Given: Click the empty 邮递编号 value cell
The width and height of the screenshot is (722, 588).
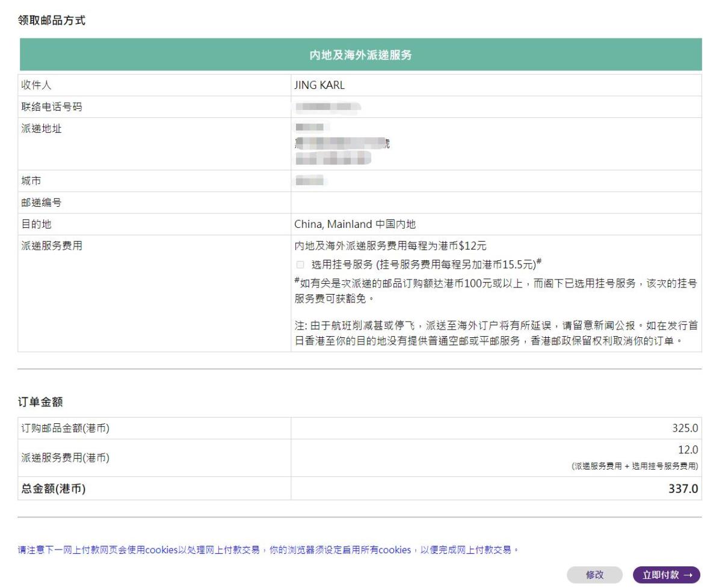Looking at the screenshot, I should tap(496, 203).
